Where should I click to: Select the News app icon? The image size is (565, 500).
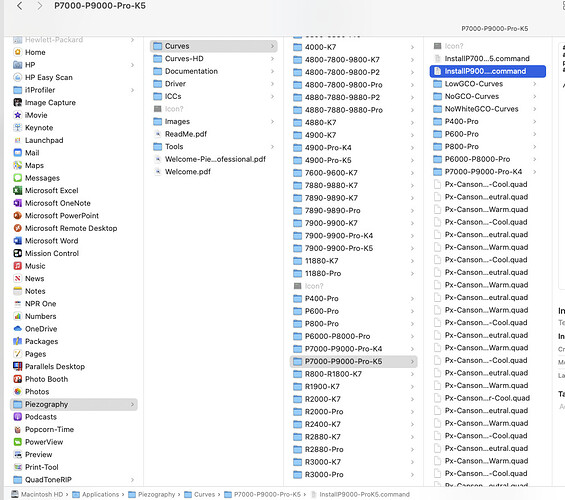click(17, 278)
